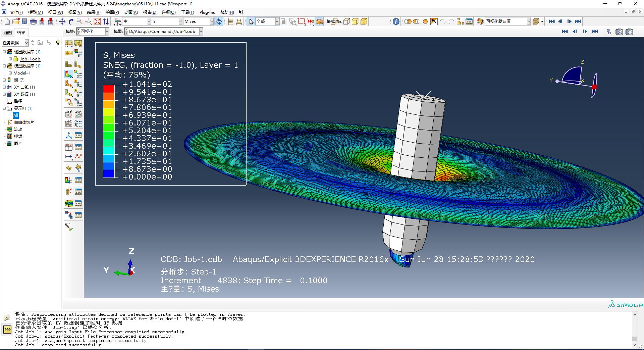This screenshot has height=350, width=644.
Task: Open the 模块 dropdown showing 可视化
Action: tap(107, 32)
